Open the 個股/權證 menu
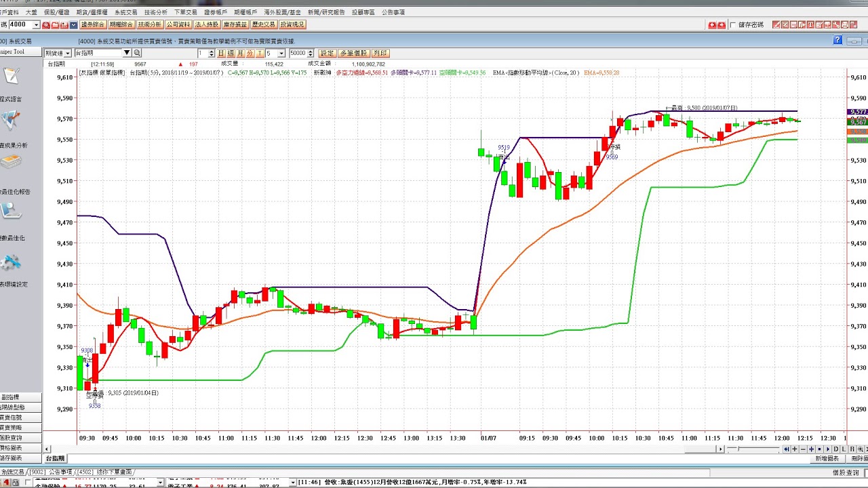Image resolution: width=868 pixels, height=488 pixels. tap(57, 12)
